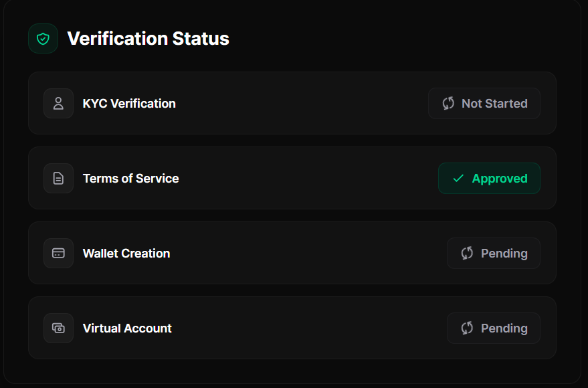Click the Terms of Service document icon

[58, 178]
